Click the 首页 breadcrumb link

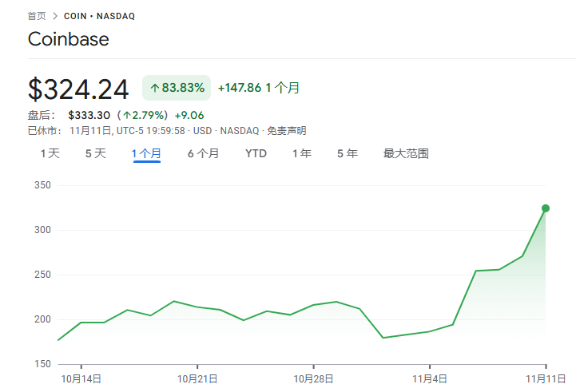pos(37,16)
